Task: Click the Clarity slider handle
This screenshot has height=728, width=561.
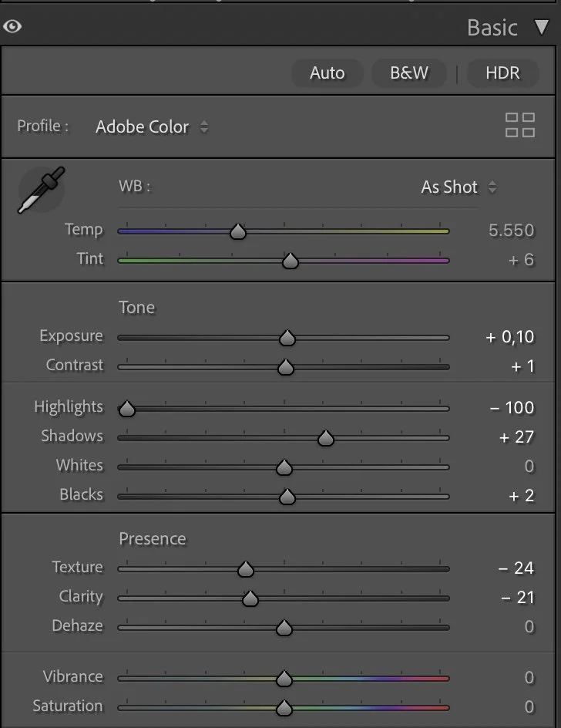Action: coord(250,598)
